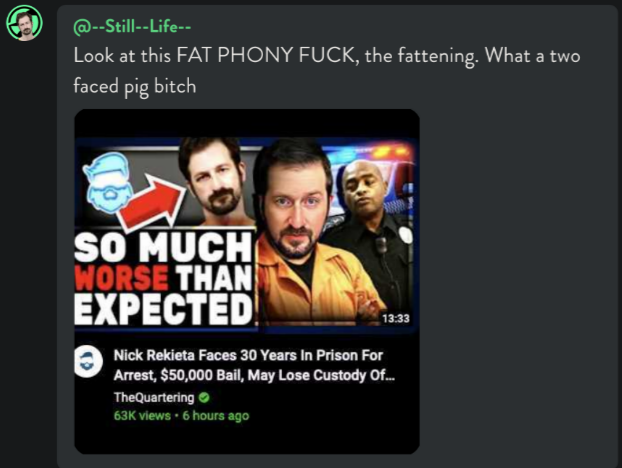The image size is (622, 468).
Task: Click the white "SO MUCH" thumbnail text
Action: coord(163,247)
